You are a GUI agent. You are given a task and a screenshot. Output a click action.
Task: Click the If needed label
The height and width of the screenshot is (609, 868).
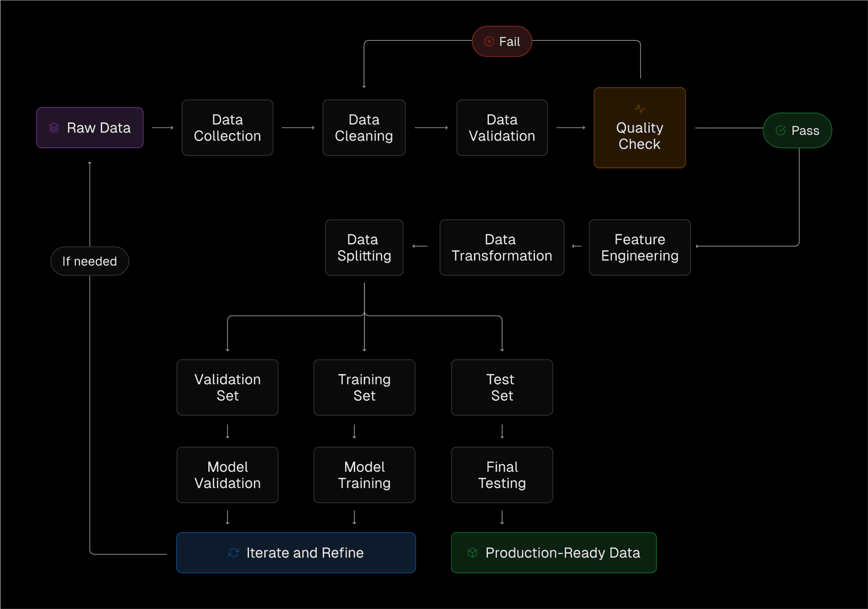point(90,261)
